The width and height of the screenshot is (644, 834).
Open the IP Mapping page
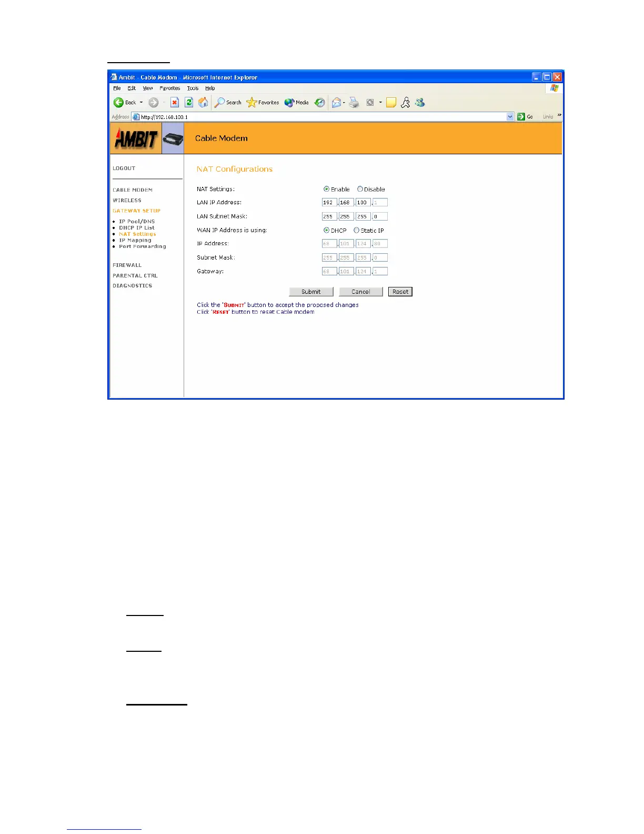135,240
